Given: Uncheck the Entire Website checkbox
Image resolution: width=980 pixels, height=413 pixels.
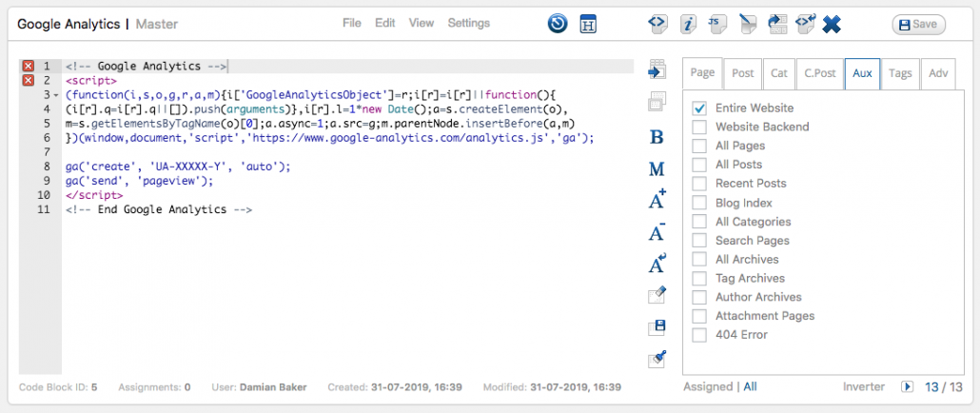Looking at the screenshot, I should pyautogui.click(x=699, y=108).
